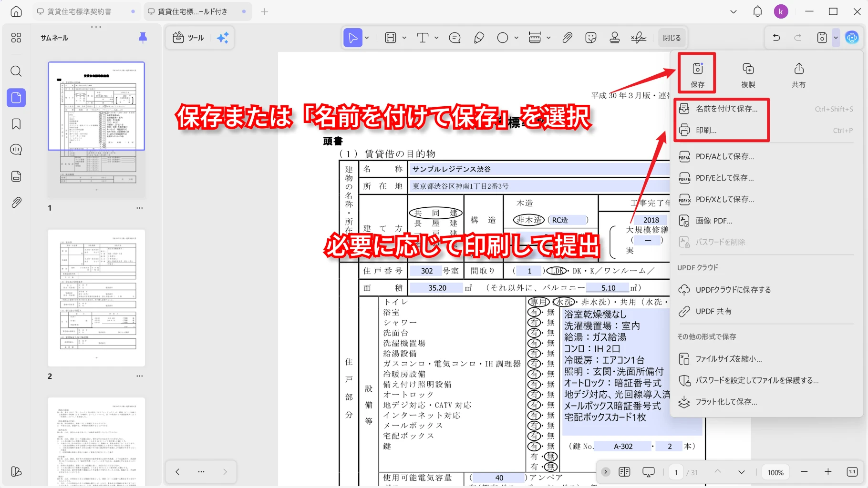Screen dimensions: 868x488
Task: Click 複製 duplicate option
Action: [x=748, y=74]
